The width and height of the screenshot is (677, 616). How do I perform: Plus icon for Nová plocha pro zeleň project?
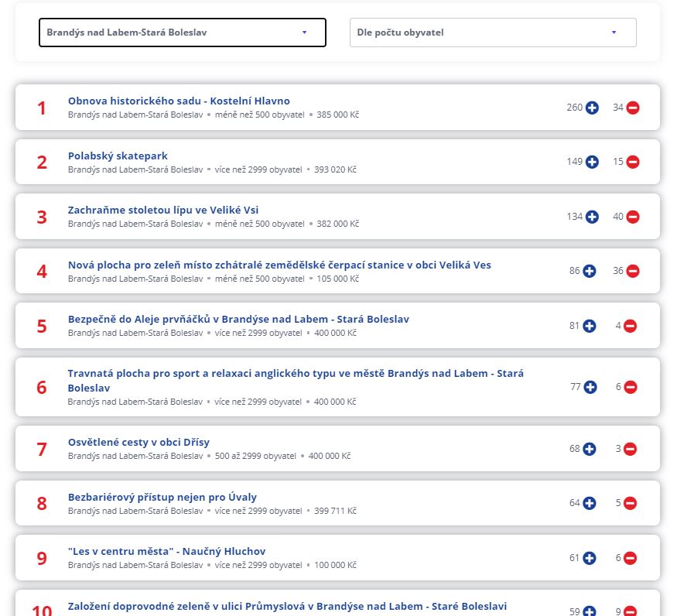pyautogui.click(x=590, y=272)
